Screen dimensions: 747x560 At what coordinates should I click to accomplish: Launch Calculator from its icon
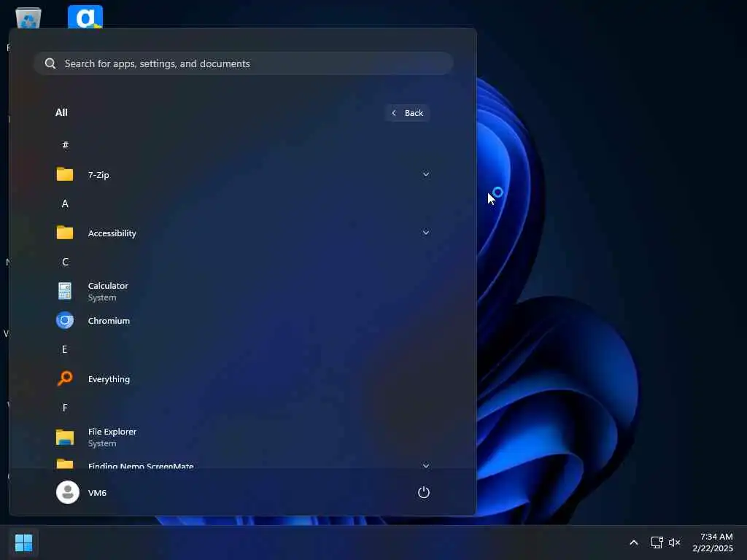pyautogui.click(x=65, y=291)
